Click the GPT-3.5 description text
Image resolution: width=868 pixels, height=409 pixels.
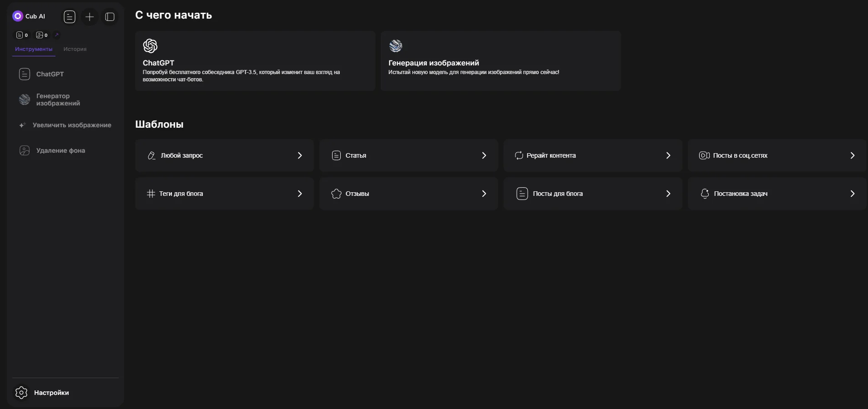coord(241,76)
